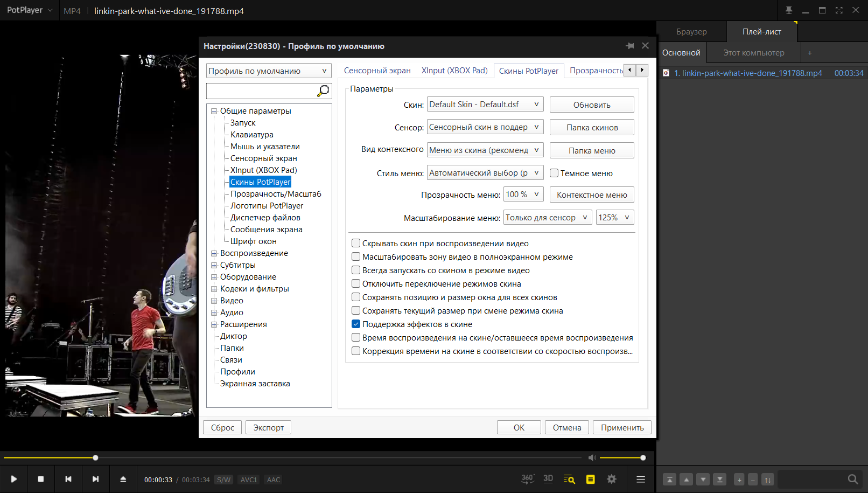868x493 pixels.
Task: Add new playlist tab with plus
Action: [x=810, y=53]
